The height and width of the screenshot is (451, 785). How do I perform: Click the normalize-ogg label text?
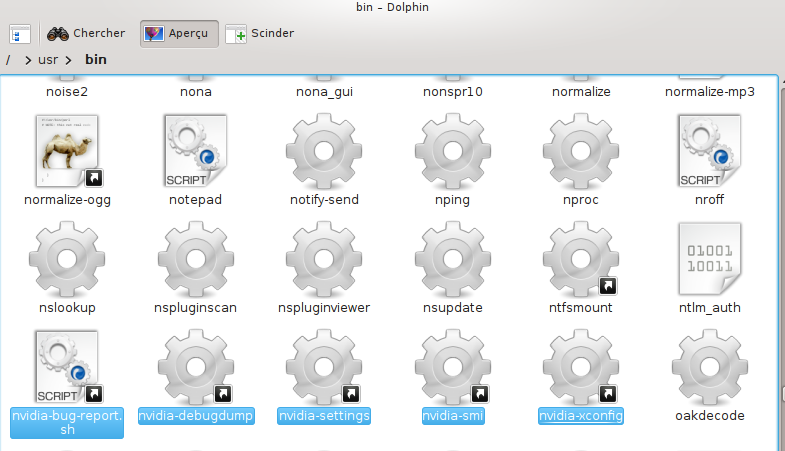(x=67, y=200)
